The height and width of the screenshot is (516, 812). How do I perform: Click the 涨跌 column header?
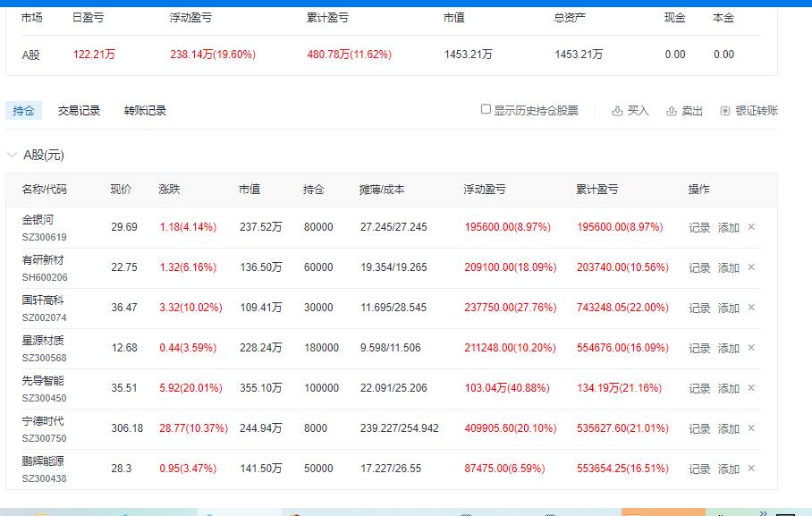pyautogui.click(x=169, y=190)
